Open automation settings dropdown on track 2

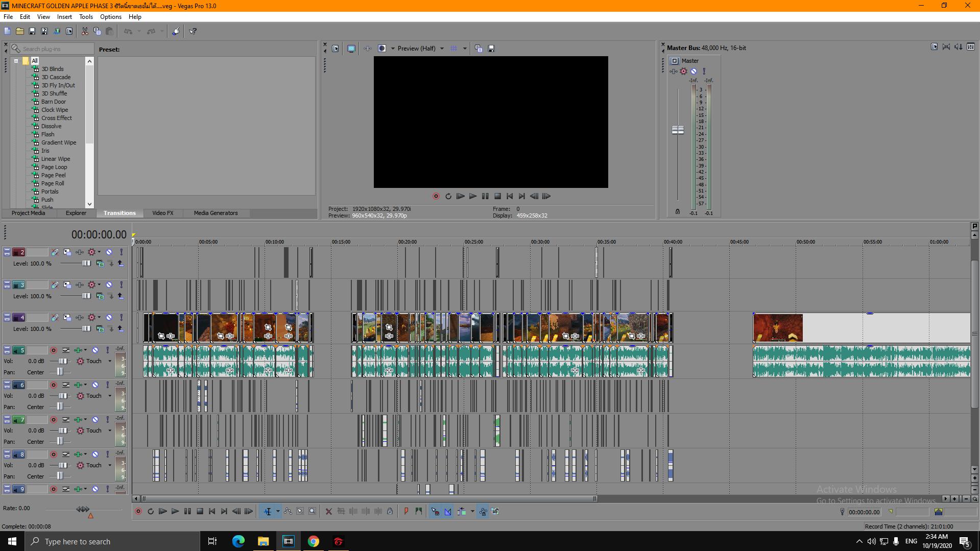[x=99, y=252]
